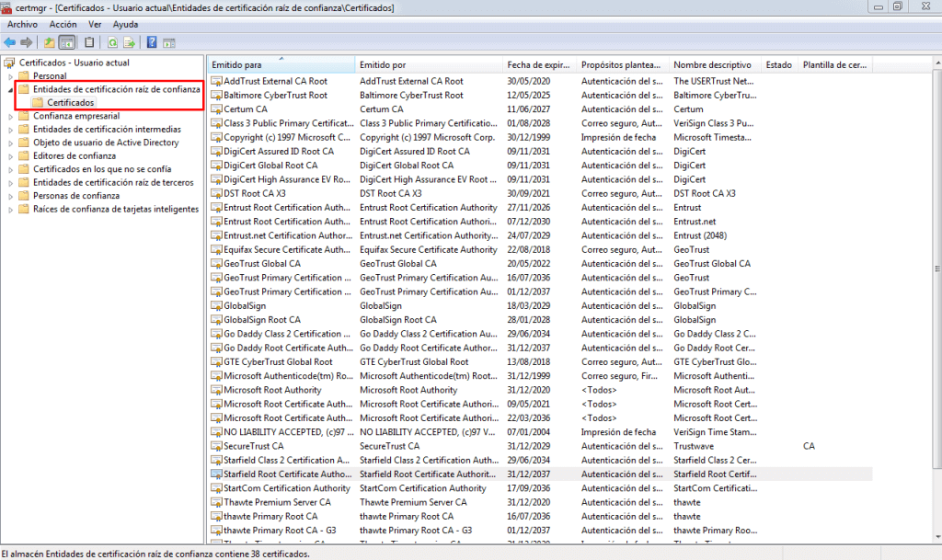Sort by Propósitos planteados column header
The image size is (942, 560).
click(623, 64)
